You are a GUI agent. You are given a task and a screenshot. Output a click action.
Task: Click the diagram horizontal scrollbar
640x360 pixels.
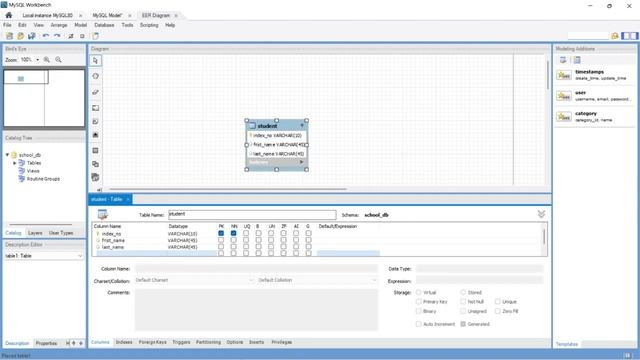point(229,189)
